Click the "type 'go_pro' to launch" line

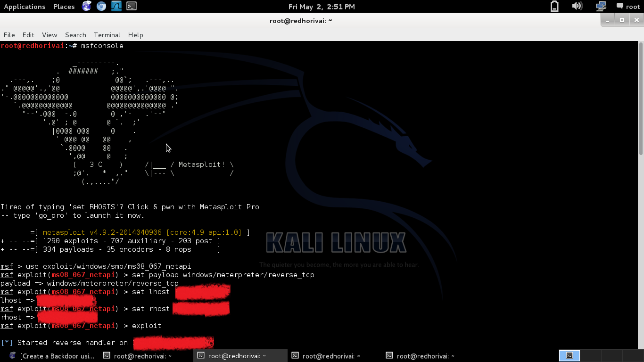coord(73,215)
